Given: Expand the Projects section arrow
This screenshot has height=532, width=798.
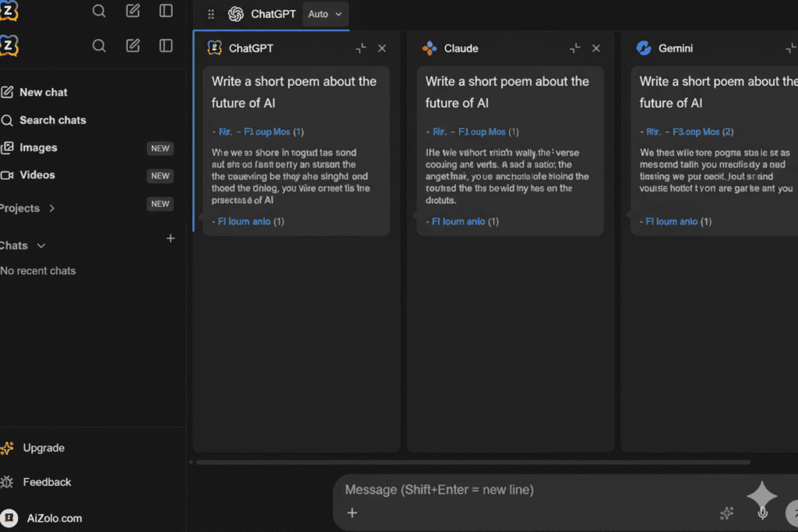Looking at the screenshot, I should pyautogui.click(x=52, y=208).
